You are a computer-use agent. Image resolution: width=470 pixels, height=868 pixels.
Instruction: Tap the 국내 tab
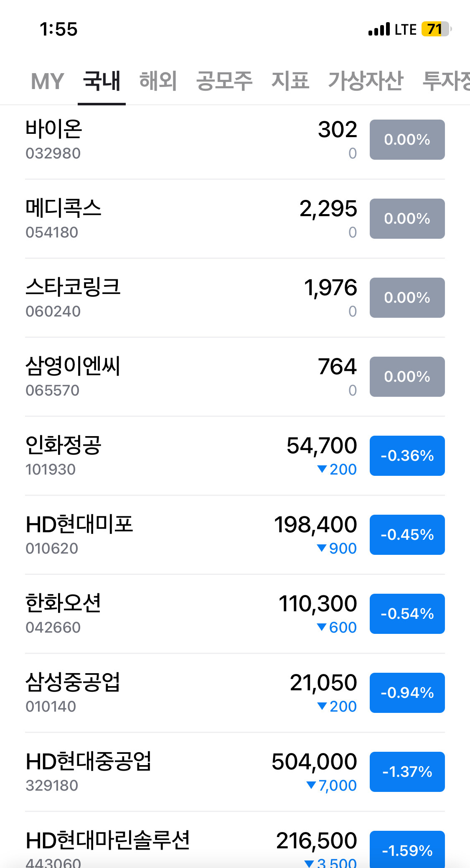(x=102, y=81)
